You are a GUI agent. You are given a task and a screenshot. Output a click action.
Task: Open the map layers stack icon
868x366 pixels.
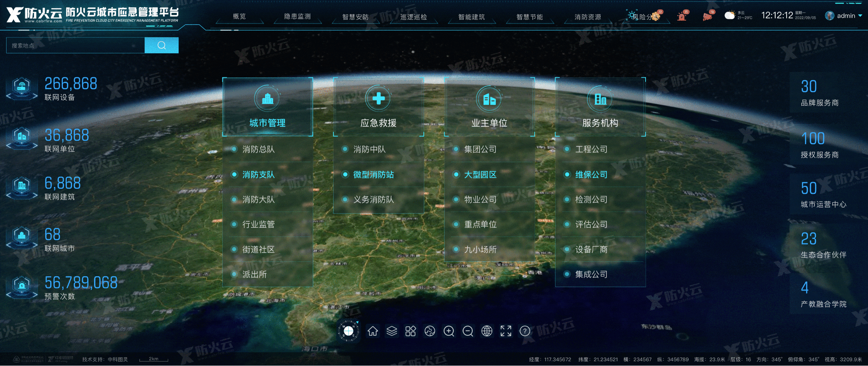click(x=392, y=331)
